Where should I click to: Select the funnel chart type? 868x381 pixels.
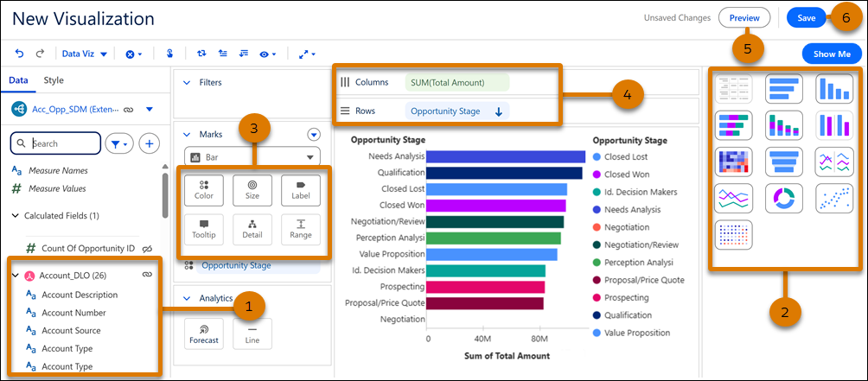pos(784,162)
